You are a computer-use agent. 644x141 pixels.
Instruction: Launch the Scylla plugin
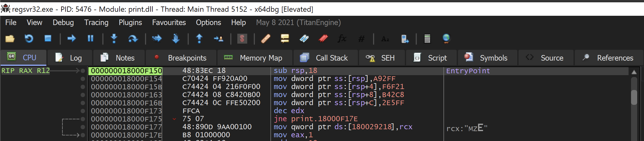[242, 39]
